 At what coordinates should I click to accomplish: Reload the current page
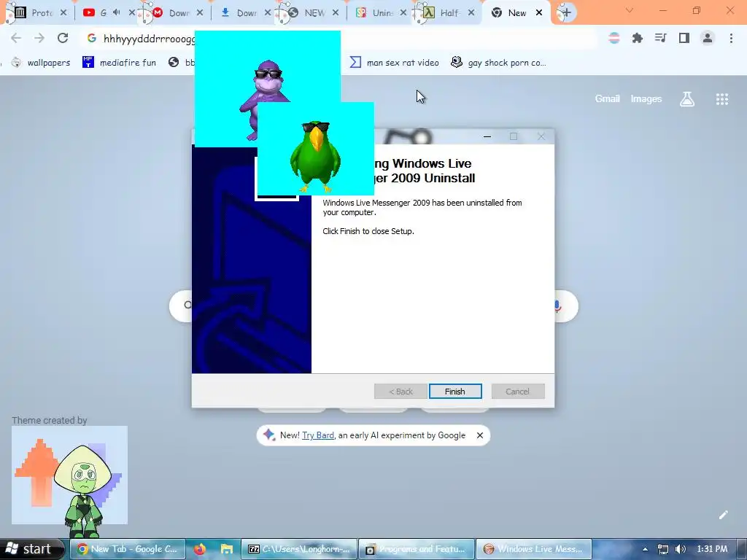click(63, 38)
